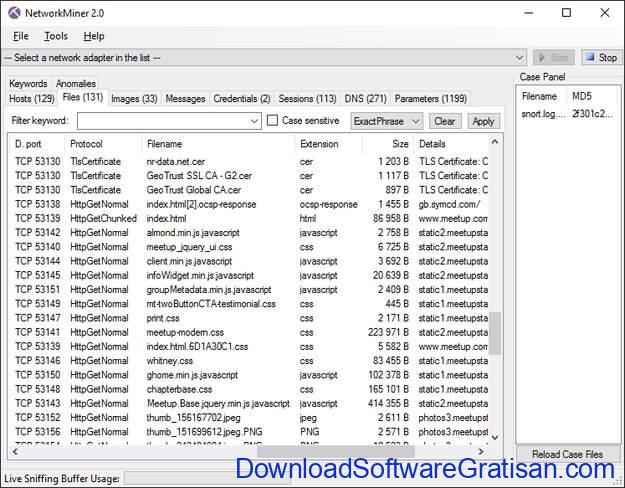
Task: Toggle the Case sensitive checkbox
Action: (272, 120)
